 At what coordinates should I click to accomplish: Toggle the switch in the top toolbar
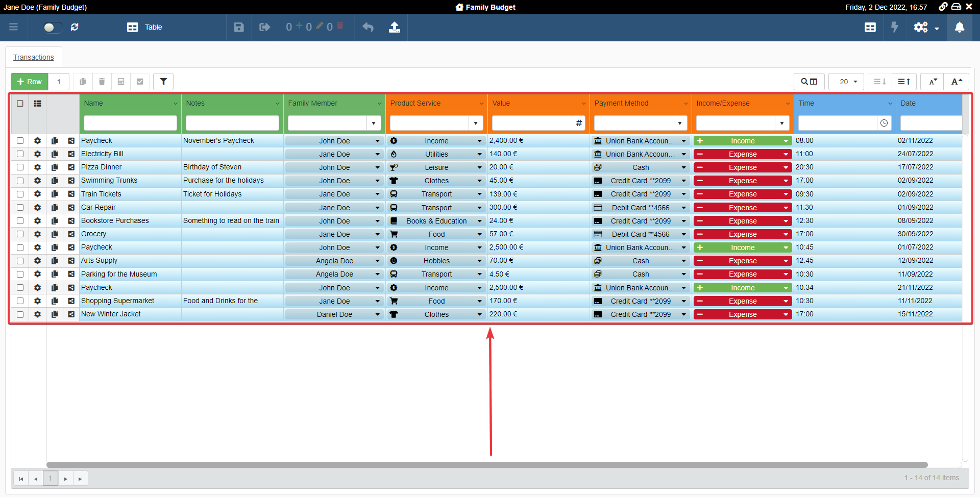[x=52, y=28]
